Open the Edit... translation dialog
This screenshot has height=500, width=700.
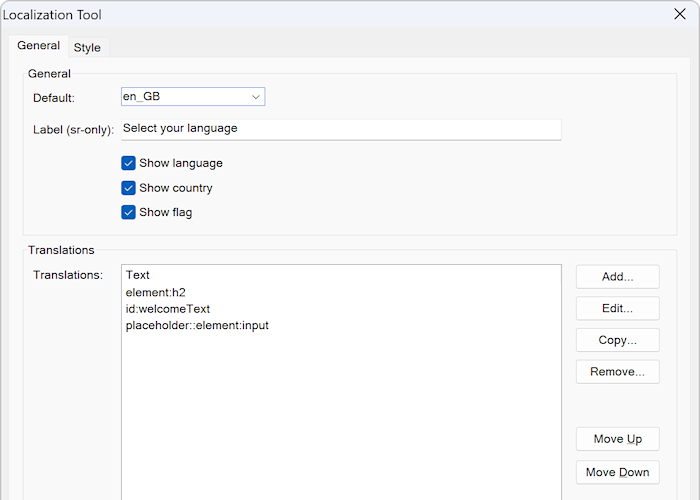(x=617, y=308)
